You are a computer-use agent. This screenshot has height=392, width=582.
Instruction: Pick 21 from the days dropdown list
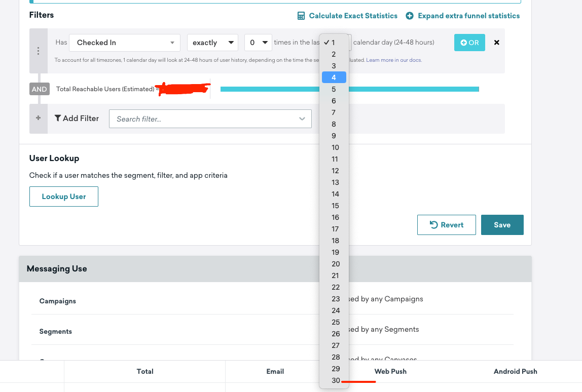click(335, 276)
